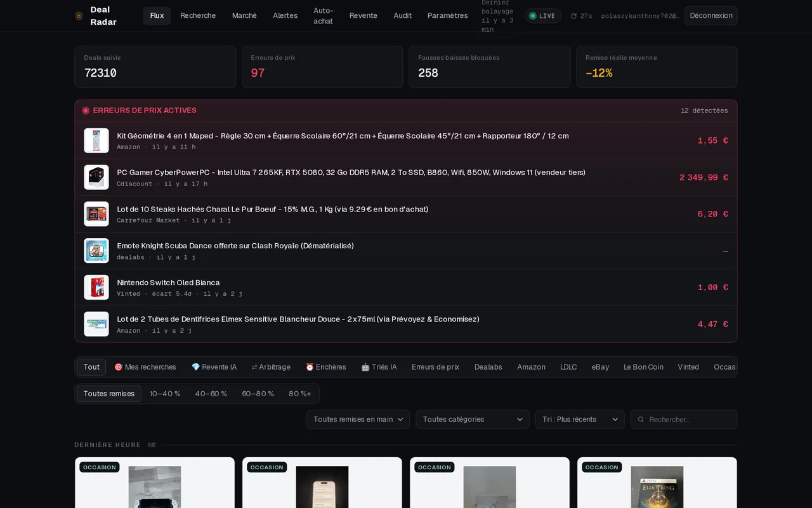Switch to the Arbitrage tab
The image size is (812, 508).
coord(271,367)
